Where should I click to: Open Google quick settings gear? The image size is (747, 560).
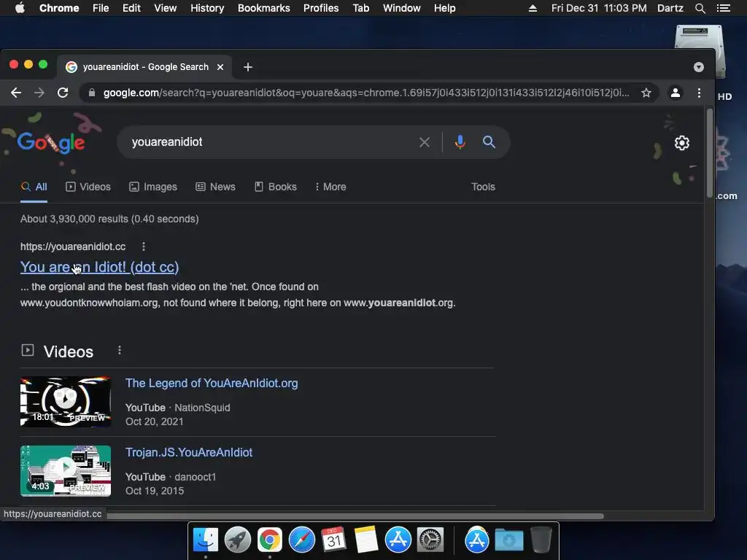pos(682,143)
